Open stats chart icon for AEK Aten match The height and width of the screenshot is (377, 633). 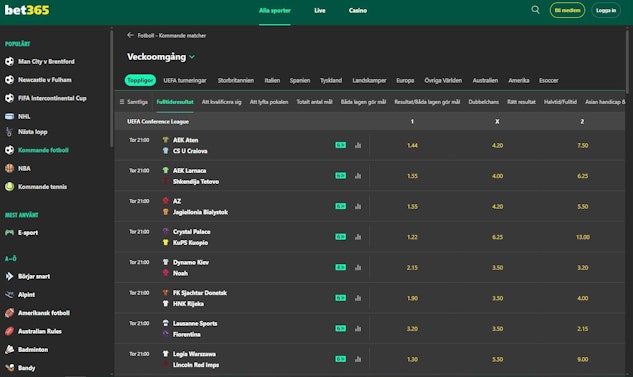tap(358, 145)
